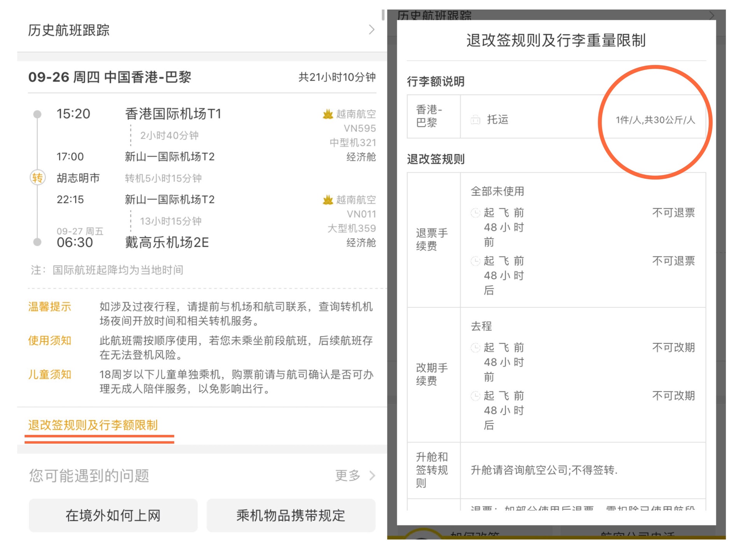Click 儿童须知 label
This screenshot has width=747, height=560.
point(49,374)
